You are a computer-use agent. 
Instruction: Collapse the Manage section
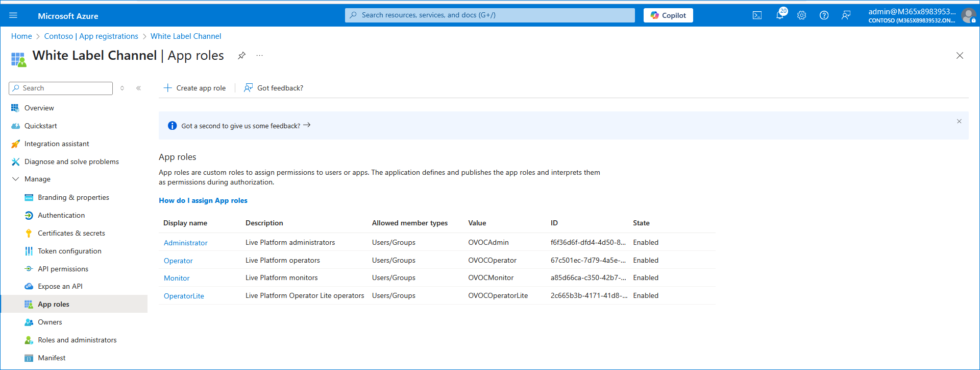[x=15, y=179]
